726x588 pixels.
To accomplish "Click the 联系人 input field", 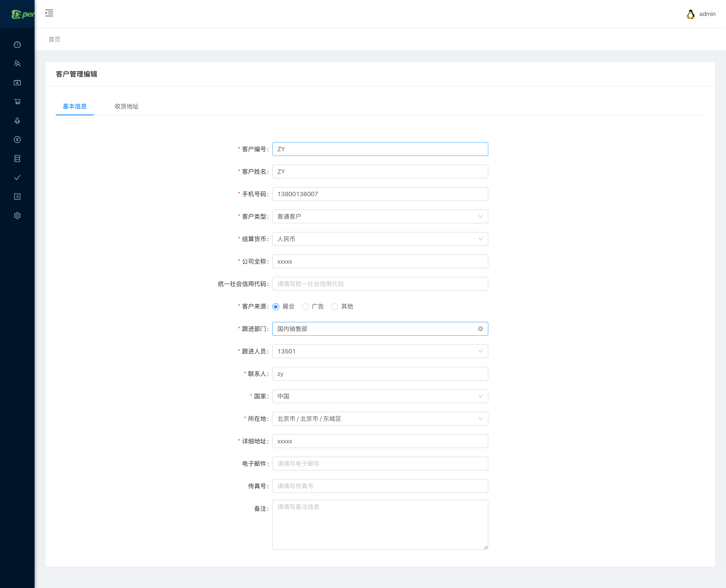I will (x=380, y=374).
